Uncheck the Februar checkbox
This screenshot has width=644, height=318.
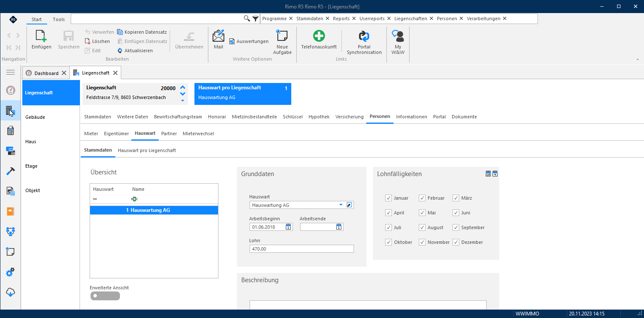tap(422, 198)
